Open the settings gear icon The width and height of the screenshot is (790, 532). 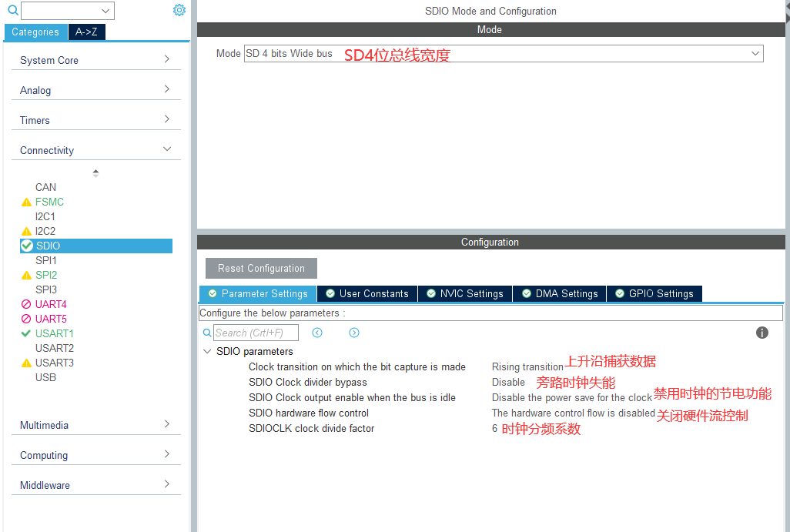(x=179, y=10)
